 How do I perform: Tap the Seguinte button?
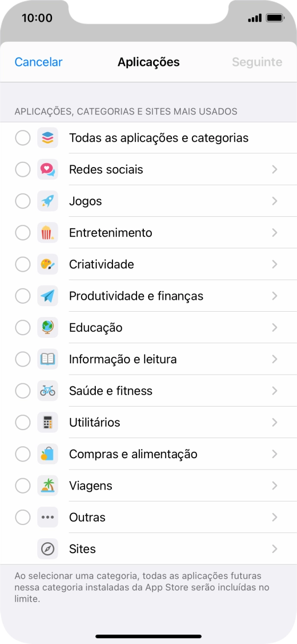click(257, 62)
